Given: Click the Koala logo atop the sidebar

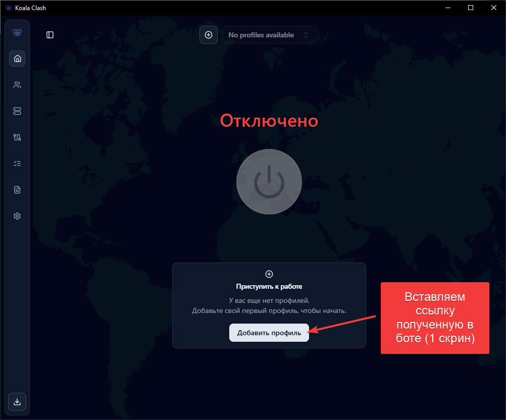Looking at the screenshot, I should click(17, 32).
